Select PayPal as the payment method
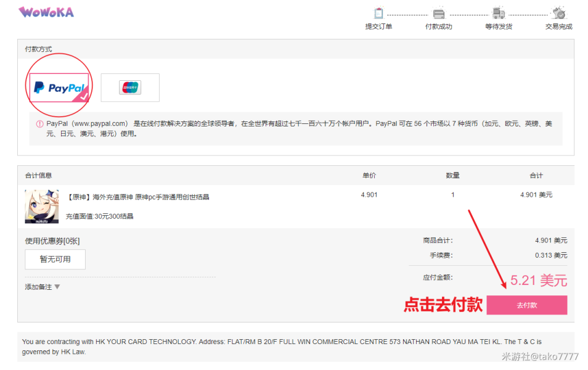 point(59,88)
